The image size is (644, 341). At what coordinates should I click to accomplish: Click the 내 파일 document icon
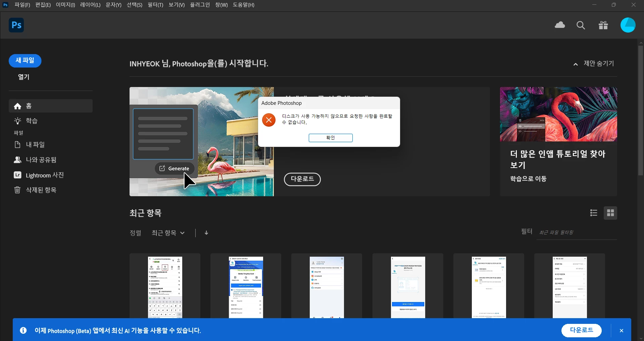[17, 144]
